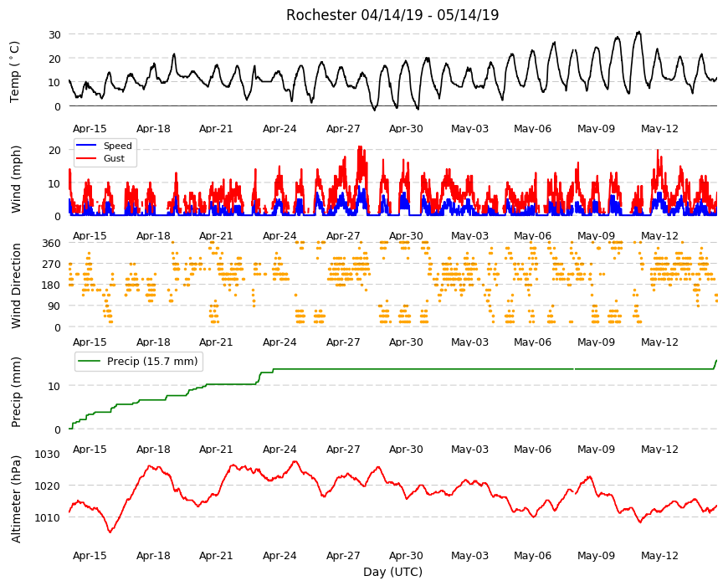
Task: Select the Gust legend label
Action: (x=114, y=158)
